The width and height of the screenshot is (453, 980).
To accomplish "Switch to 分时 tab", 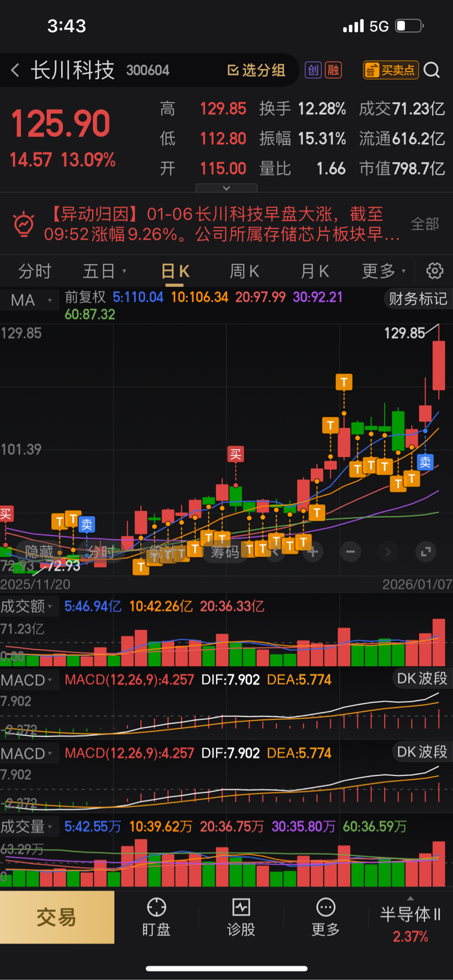I will click(x=35, y=271).
